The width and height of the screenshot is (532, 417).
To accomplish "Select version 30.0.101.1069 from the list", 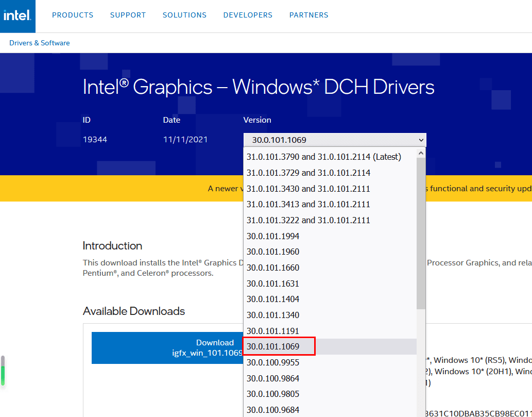I will [279, 346].
